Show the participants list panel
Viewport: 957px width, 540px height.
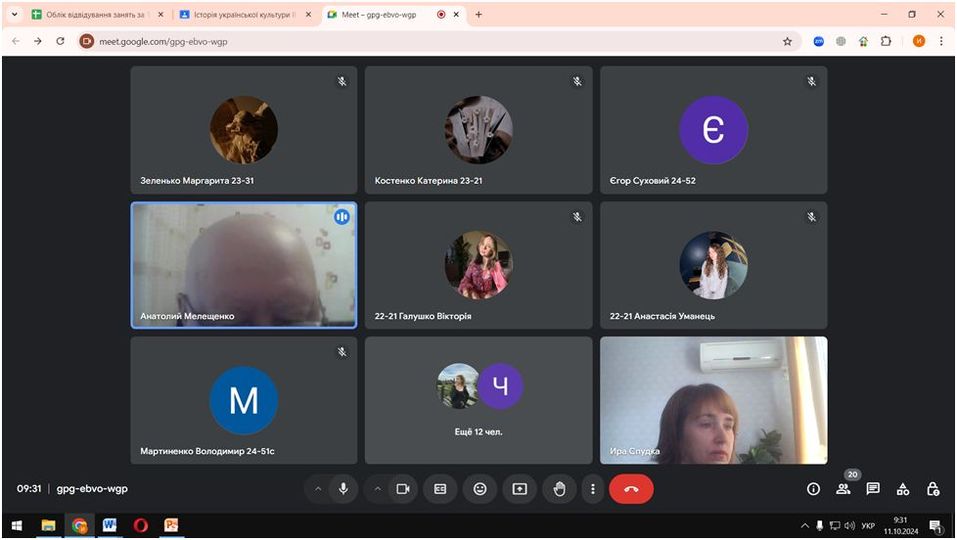843,489
